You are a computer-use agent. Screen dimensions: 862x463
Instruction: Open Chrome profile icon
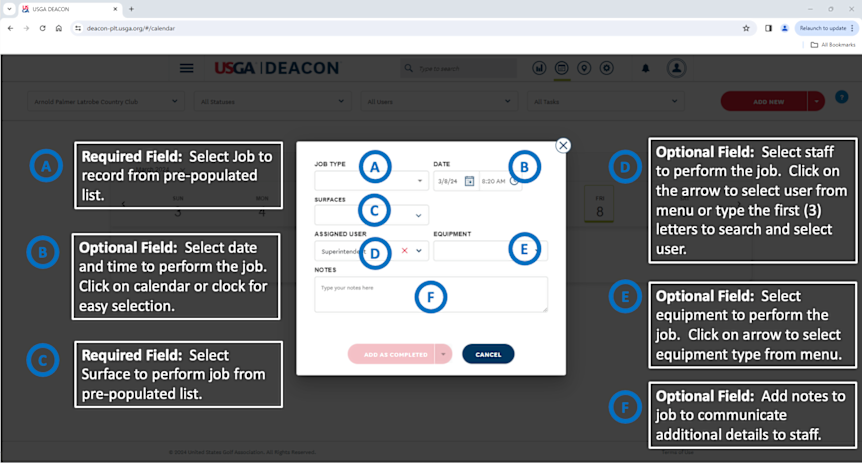point(784,28)
